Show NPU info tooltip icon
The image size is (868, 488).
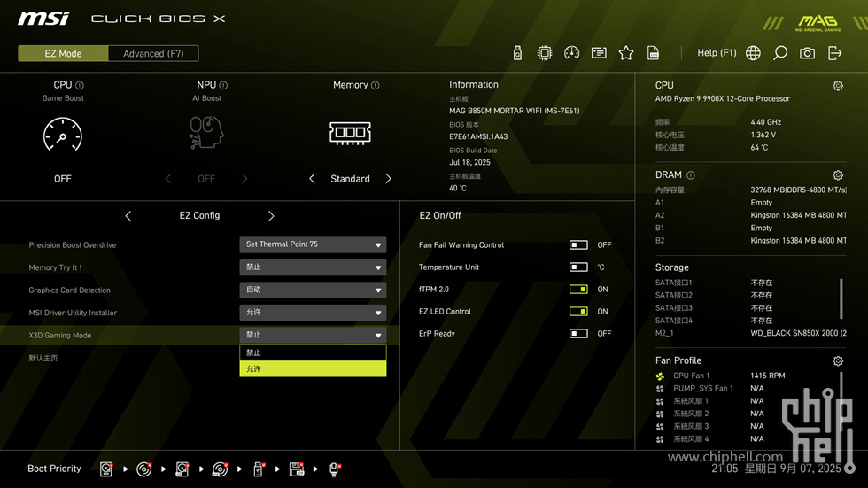223,85
